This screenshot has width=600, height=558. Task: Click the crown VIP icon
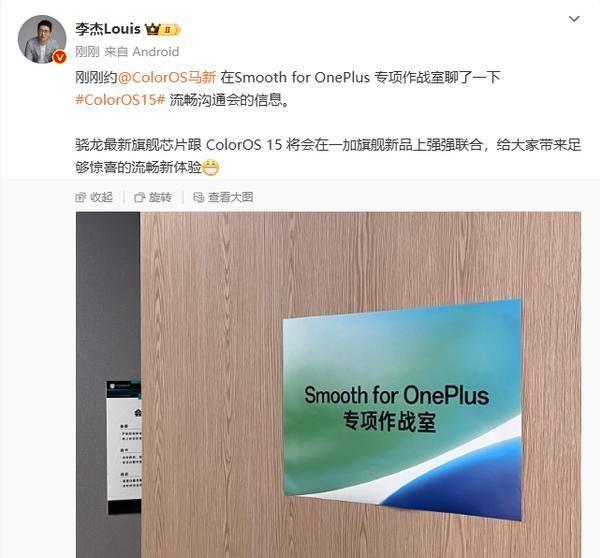coord(152,29)
